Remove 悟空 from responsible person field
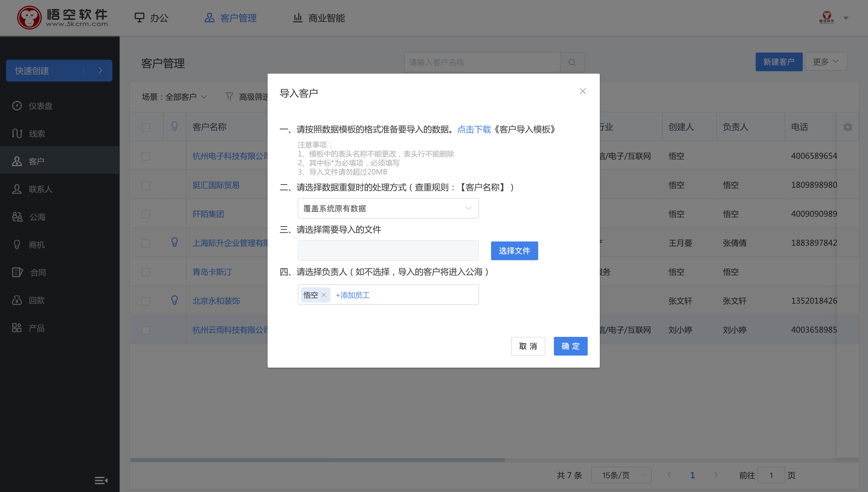The width and height of the screenshot is (868, 492). 324,295
